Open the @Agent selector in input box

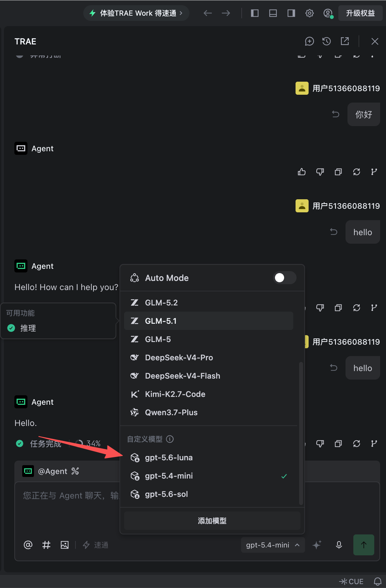51,471
